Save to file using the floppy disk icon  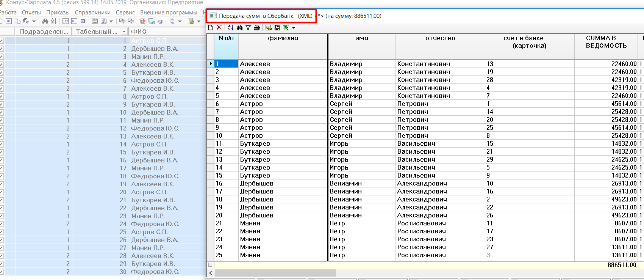coord(277,27)
